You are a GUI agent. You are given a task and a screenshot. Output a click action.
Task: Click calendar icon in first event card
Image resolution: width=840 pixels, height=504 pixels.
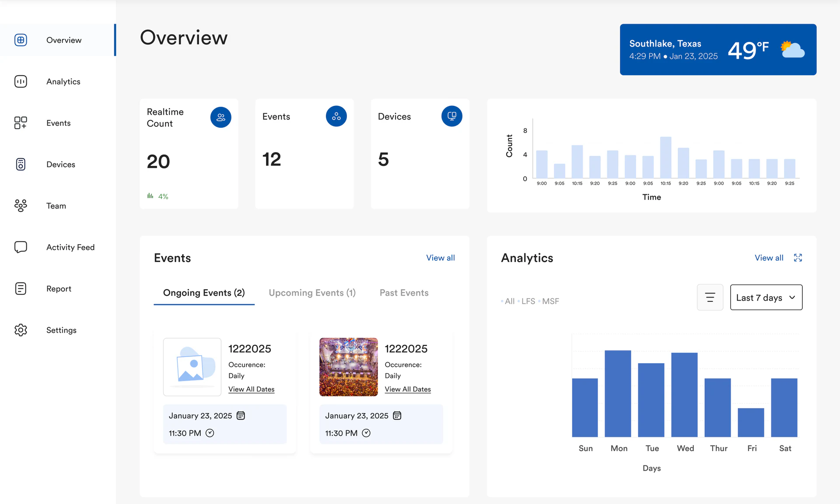tap(241, 416)
